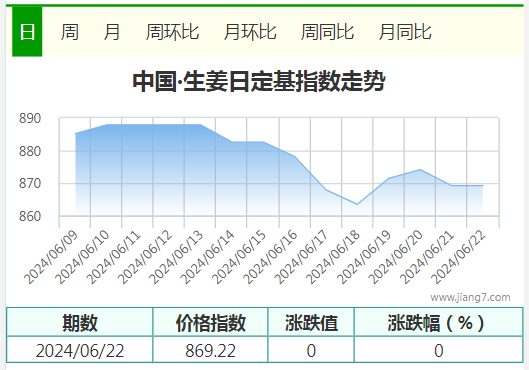Click the 2024/06/18 lowest data point
This screenshot has height=370, width=529.
[x=357, y=204]
